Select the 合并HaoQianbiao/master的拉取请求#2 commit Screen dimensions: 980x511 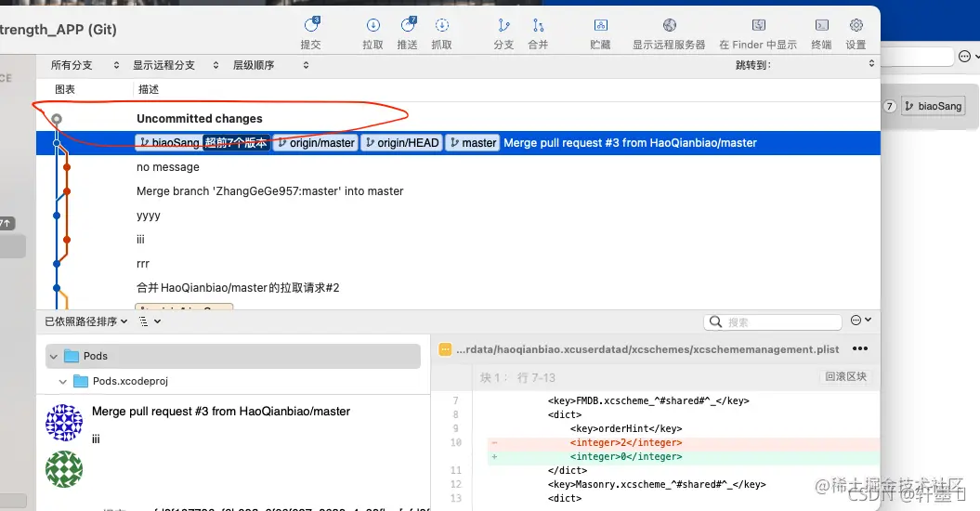click(x=458, y=288)
